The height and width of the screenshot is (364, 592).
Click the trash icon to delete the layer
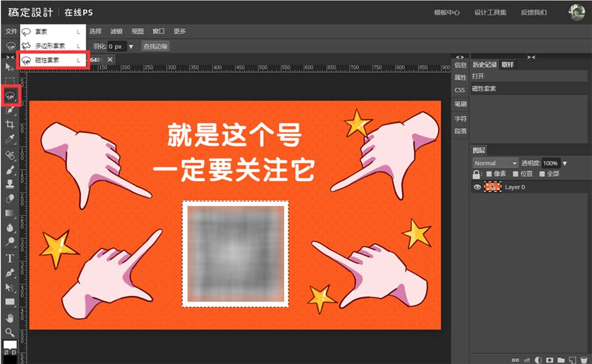tap(584, 360)
